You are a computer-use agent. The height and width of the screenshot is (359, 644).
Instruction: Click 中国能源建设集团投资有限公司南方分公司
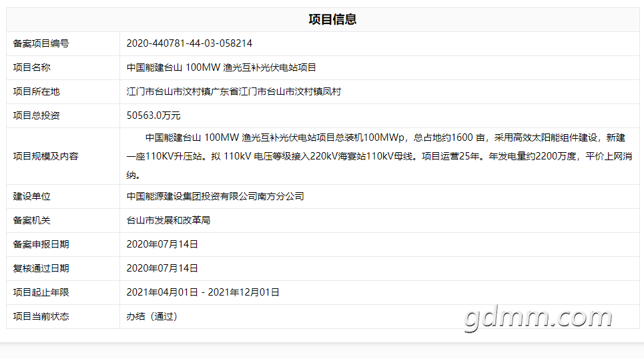click(215, 196)
